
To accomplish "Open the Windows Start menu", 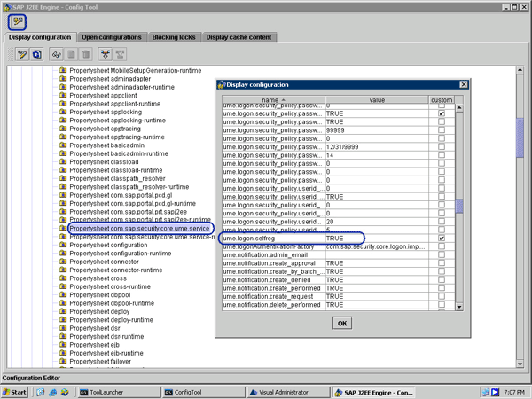I will click(14, 393).
